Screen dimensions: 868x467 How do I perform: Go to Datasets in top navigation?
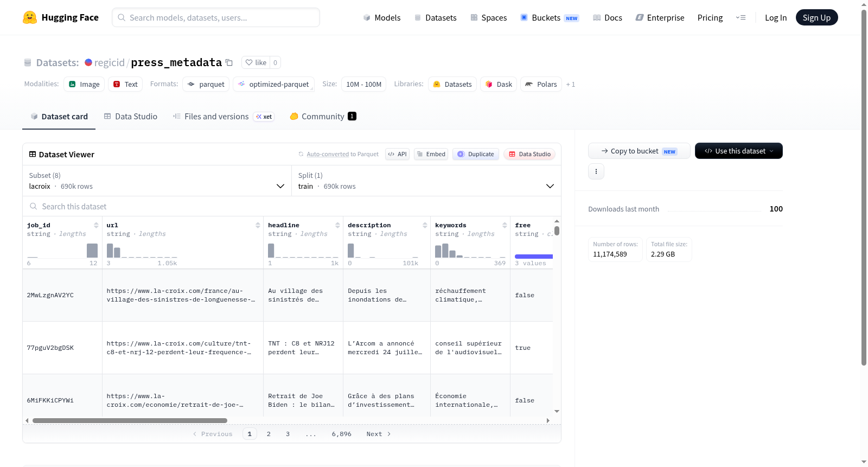point(435,17)
